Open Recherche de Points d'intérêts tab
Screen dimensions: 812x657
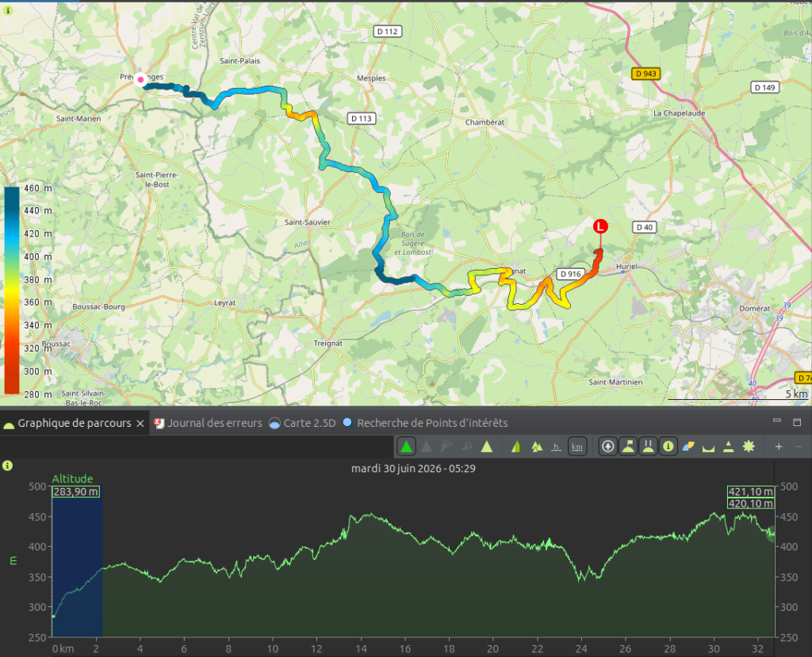coord(426,423)
